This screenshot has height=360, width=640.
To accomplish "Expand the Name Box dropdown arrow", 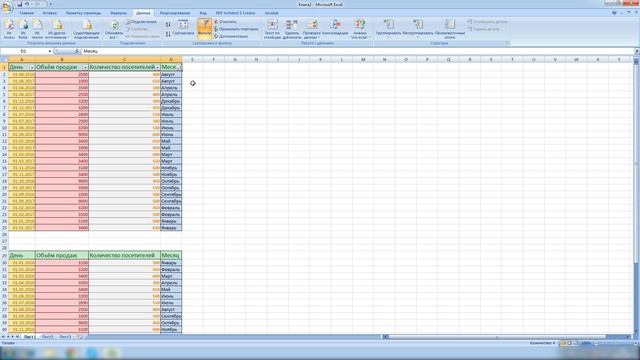I will (50, 51).
